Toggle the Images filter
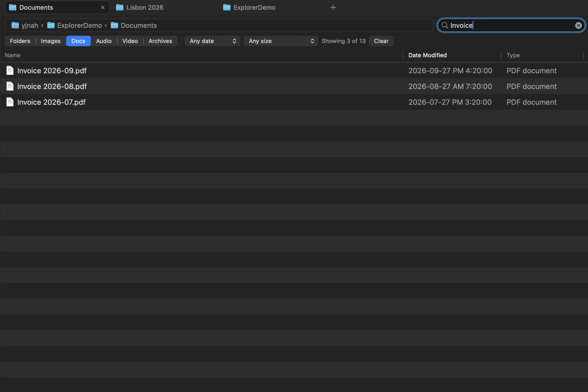 51,41
